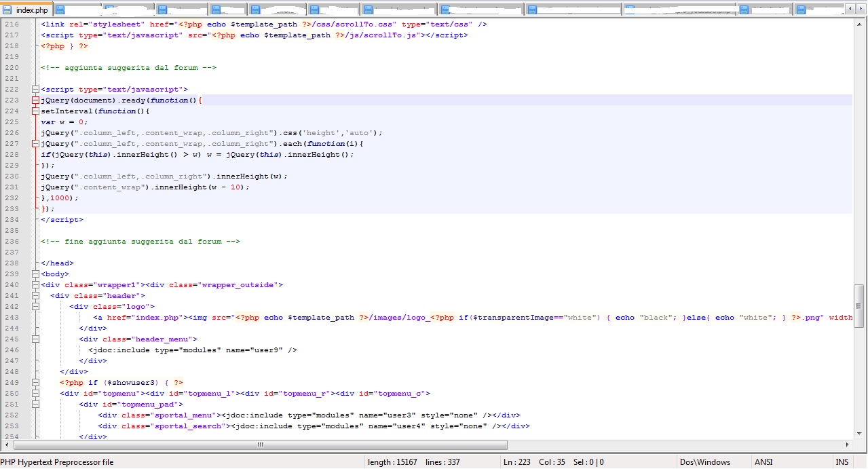Image resolution: width=868 pixels, height=469 pixels.
Task: Click the 'Ln : 223' status entry
Action: click(518, 462)
